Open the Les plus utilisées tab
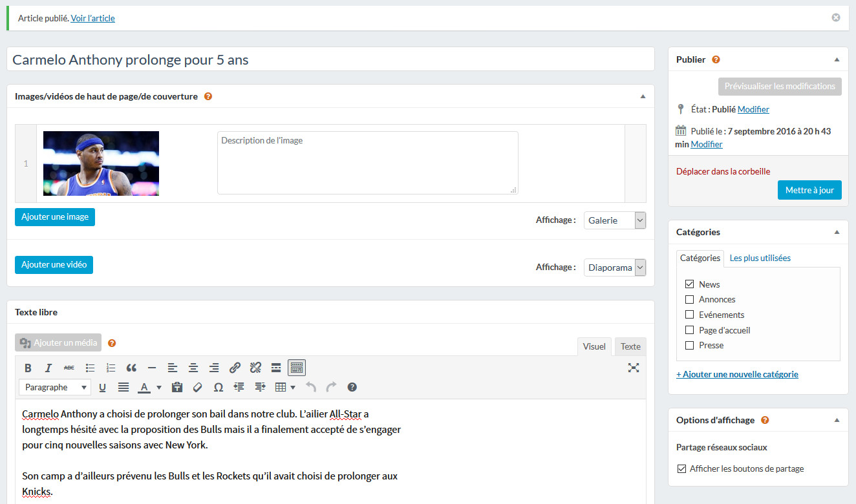 [760, 258]
